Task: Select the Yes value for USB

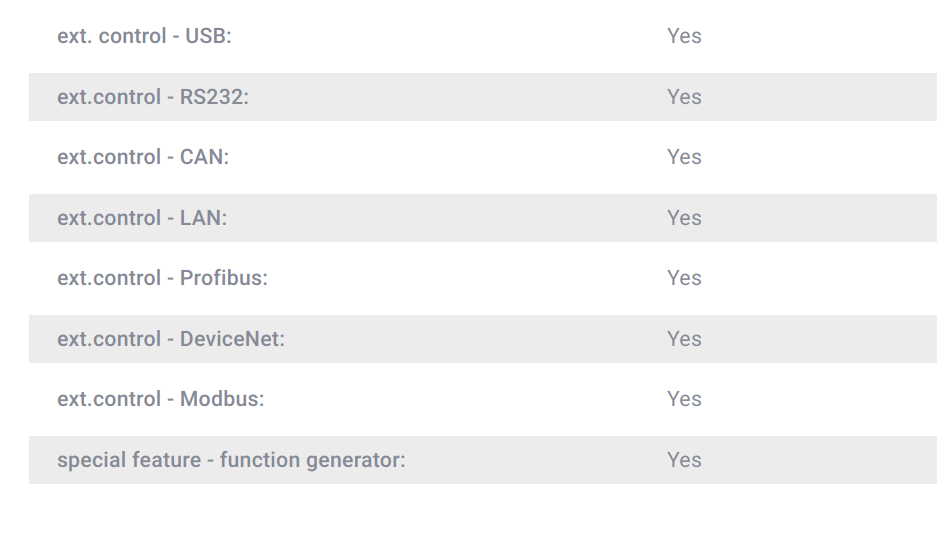Action: [x=684, y=36]
